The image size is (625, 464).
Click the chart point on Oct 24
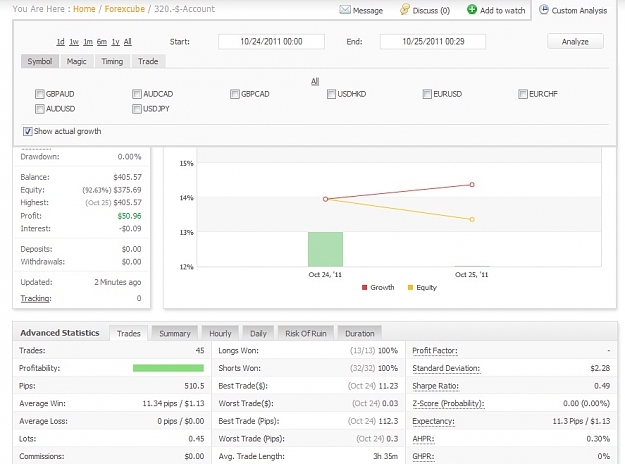coord(325,199)
